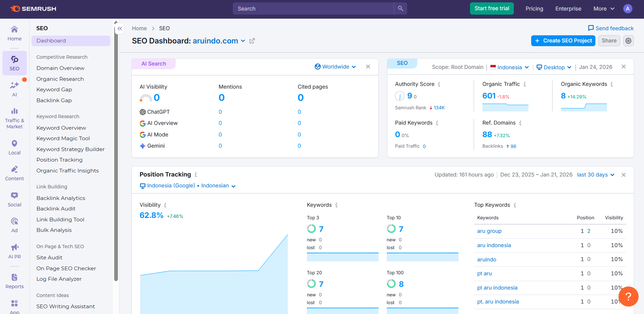644x314 pixels.
Task: Click the search magnifier button
Action: (x=400, y=8)
